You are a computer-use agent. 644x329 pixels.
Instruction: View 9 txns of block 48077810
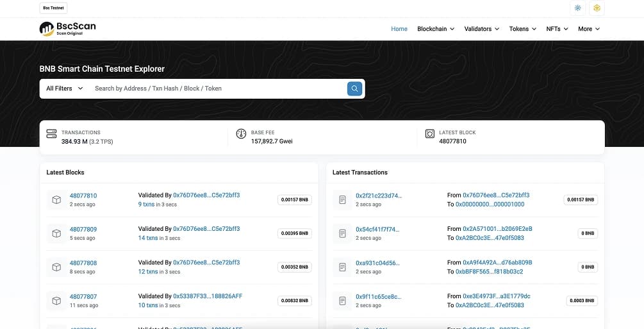coord(146,205)
